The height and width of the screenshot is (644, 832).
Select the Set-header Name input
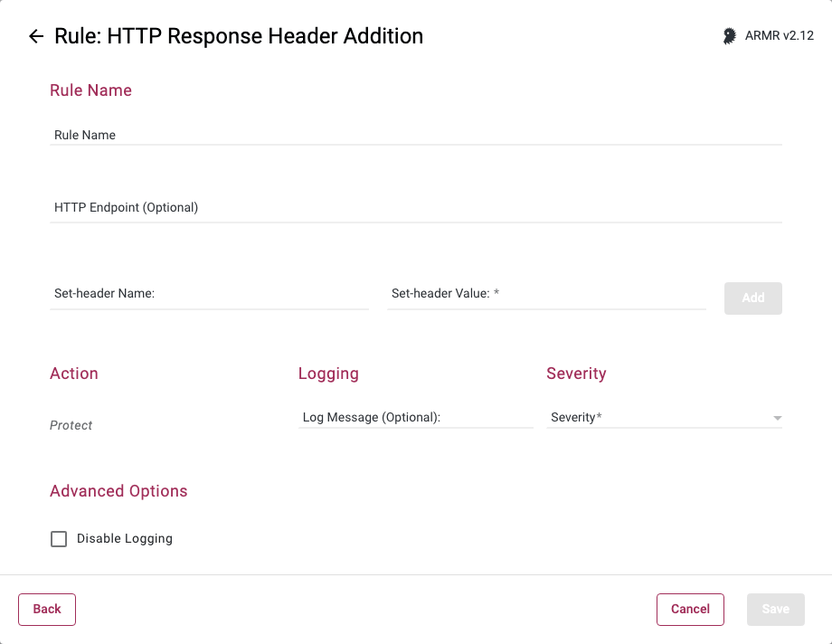point(209,294)
